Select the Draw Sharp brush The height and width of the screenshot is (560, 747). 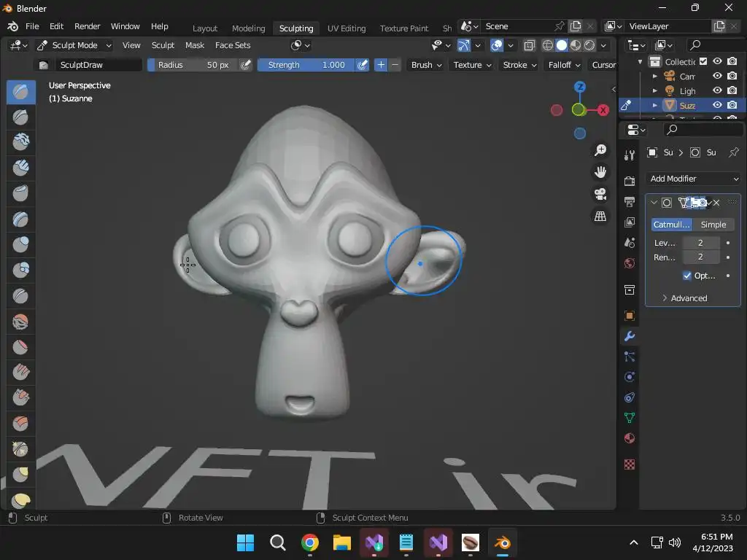click(x=20, y=117)
